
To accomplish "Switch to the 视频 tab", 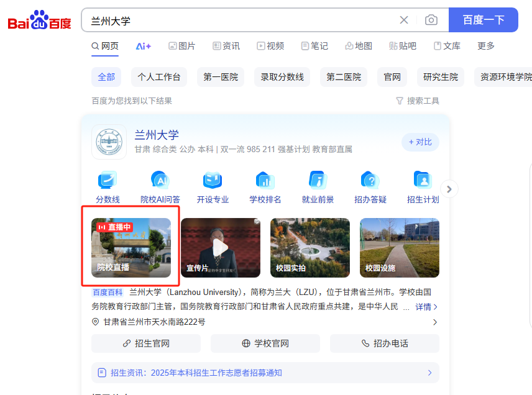I will [270, 46].
